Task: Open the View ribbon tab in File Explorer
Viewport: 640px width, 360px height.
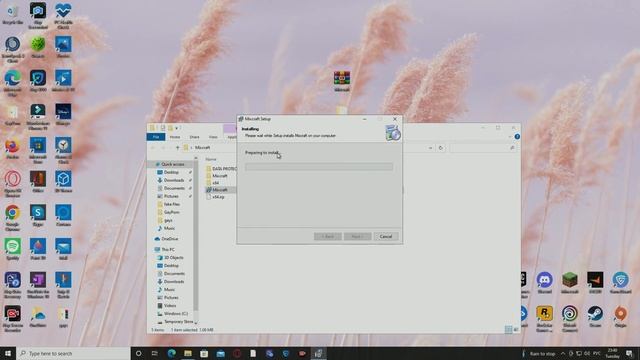Action: 213,137
